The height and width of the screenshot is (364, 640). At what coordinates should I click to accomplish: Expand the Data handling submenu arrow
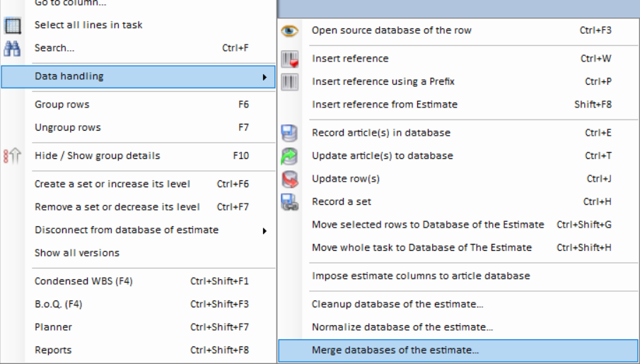[264, 76]
